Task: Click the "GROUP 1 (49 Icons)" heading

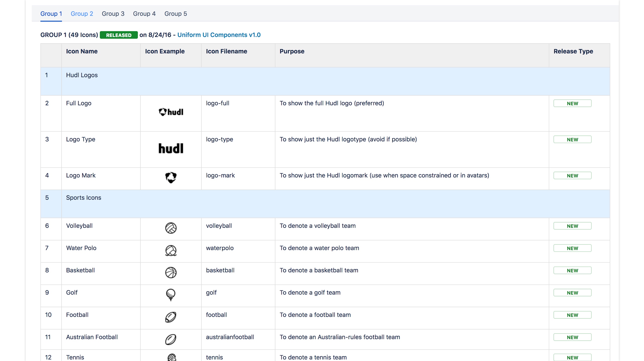Action: point(69,35)
